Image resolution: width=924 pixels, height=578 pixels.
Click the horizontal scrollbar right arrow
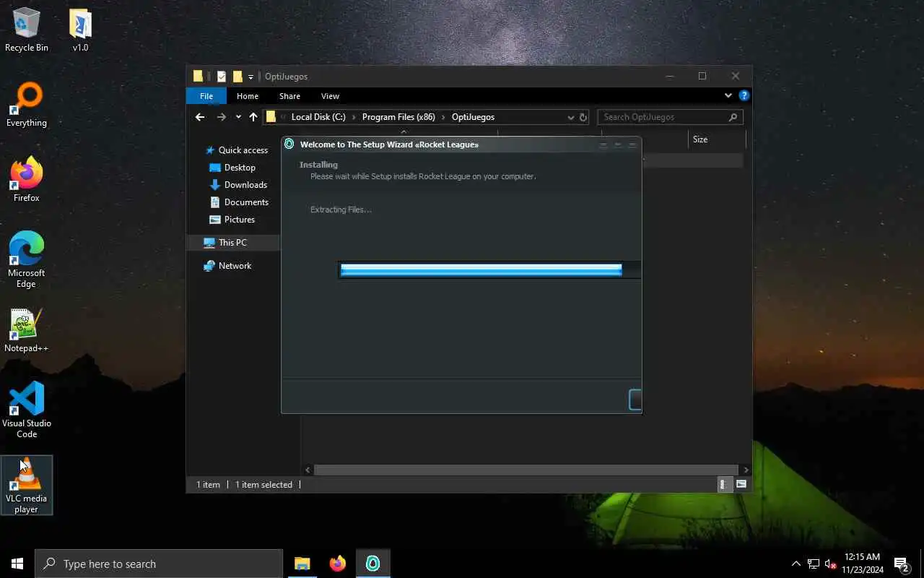(x=746, y=470)
